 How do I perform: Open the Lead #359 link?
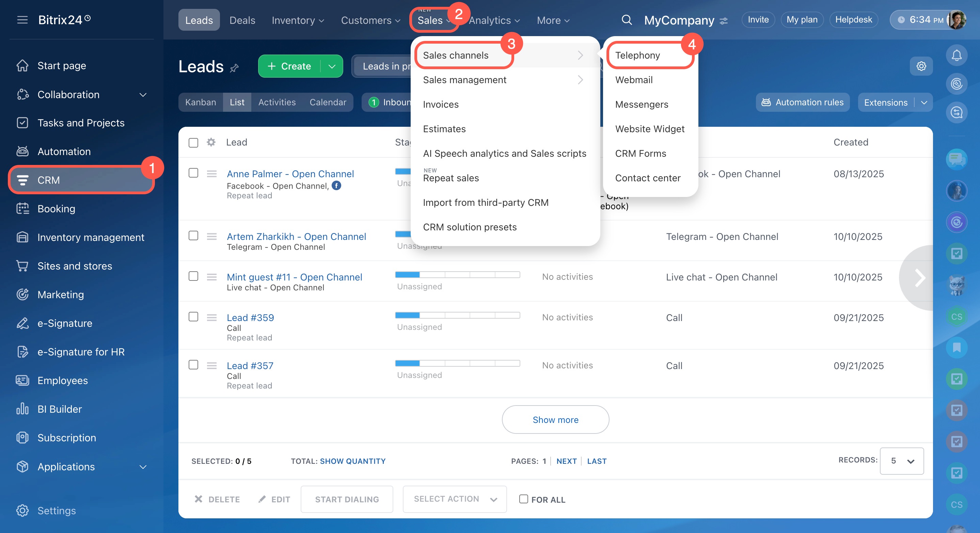point(250,317)
